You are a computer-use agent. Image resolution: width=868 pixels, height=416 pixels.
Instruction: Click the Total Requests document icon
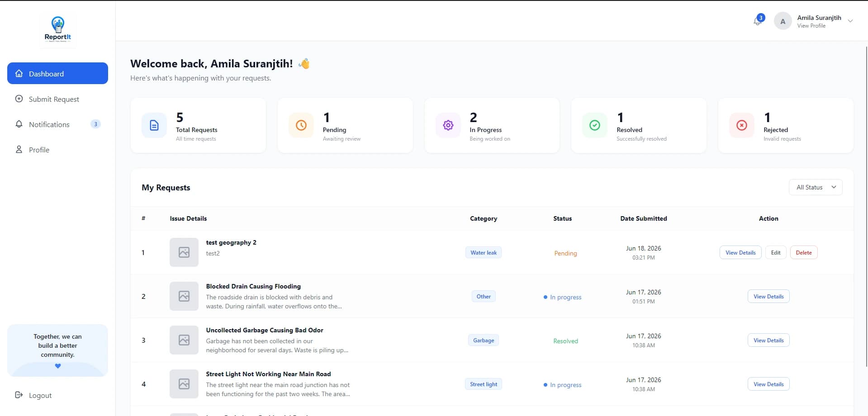click(154, 125)
